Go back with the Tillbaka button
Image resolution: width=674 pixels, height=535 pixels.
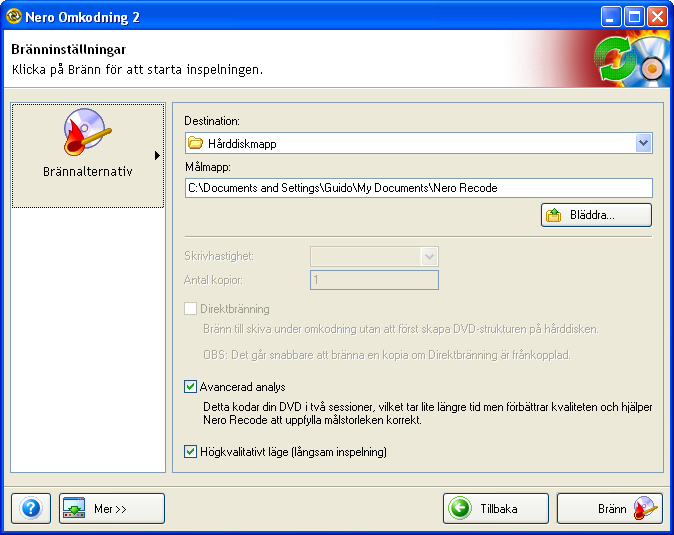coord(496,508)
